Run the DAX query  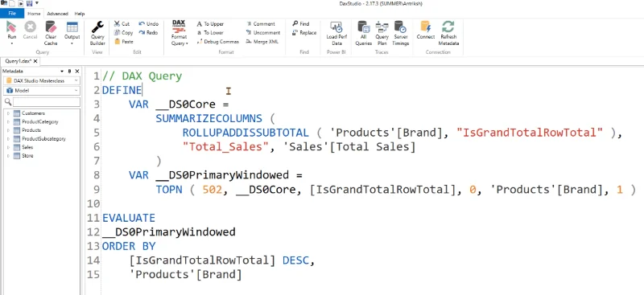click(12, 31)
